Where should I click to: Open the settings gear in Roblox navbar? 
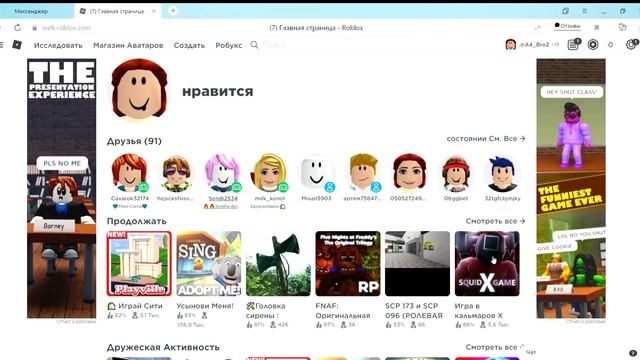(632, 44)
